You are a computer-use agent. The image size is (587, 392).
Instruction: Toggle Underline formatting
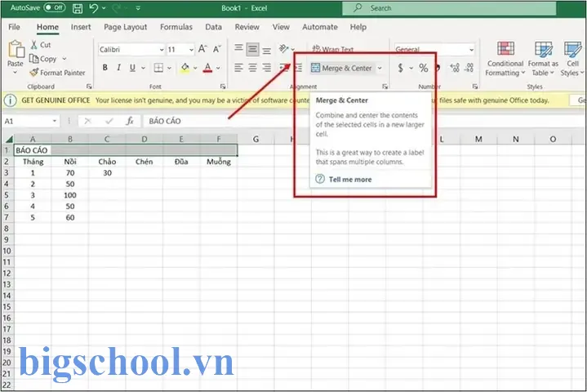click(x=132, y=68)
